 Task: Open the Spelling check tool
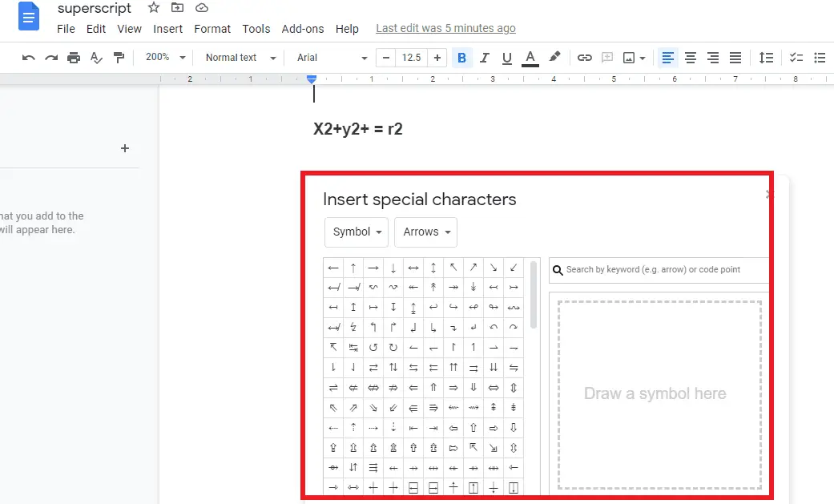[96, 57]
